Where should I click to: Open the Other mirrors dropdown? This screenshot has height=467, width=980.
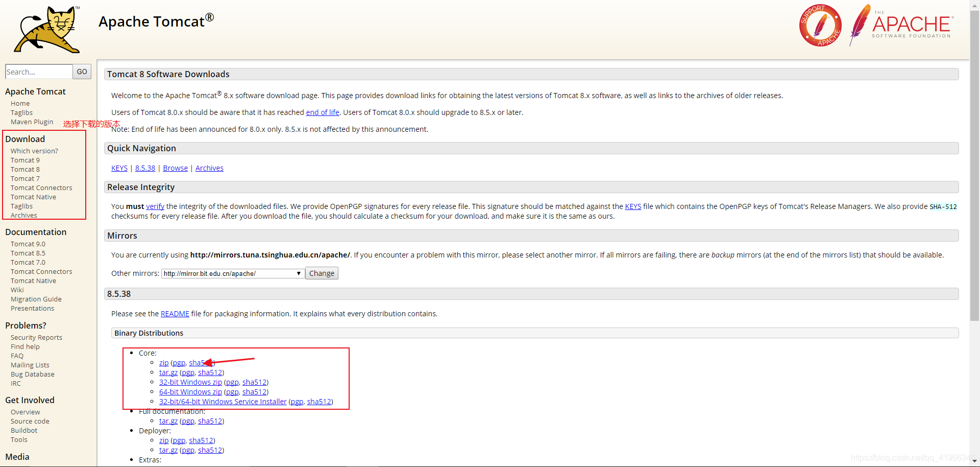[x=233, y=273]
